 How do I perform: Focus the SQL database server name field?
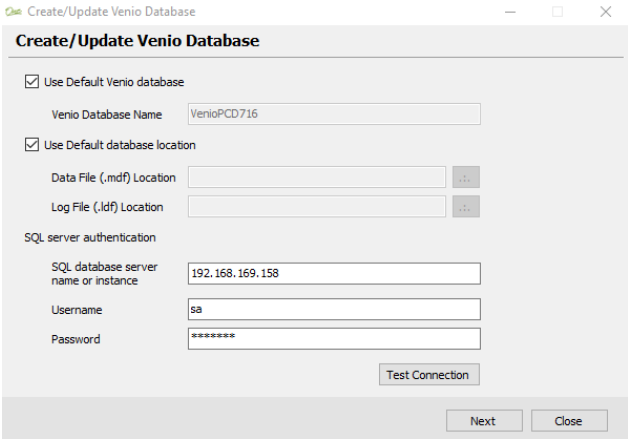pyautogui.click(x=334, y=274)
